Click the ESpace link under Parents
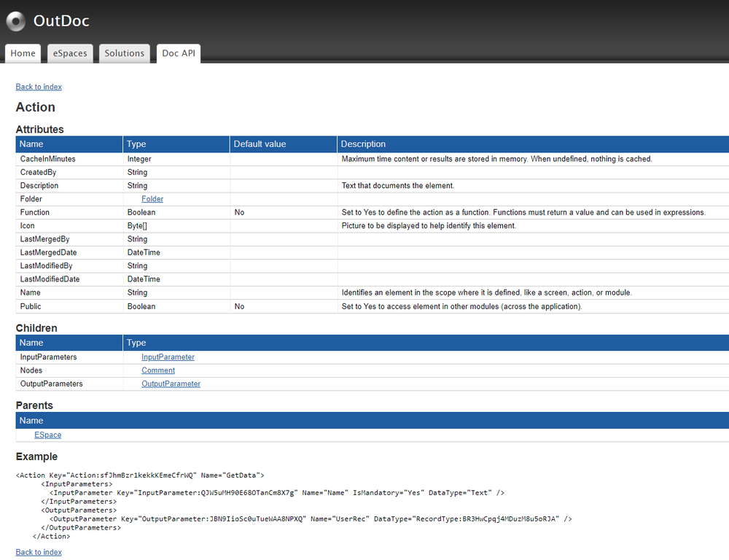 [47, 435]
